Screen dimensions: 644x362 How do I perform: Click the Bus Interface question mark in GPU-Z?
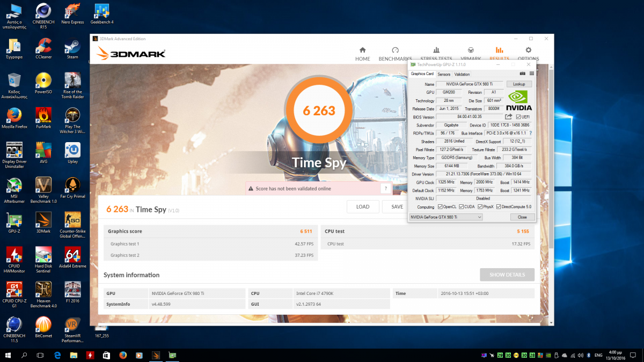coord(531,133)
